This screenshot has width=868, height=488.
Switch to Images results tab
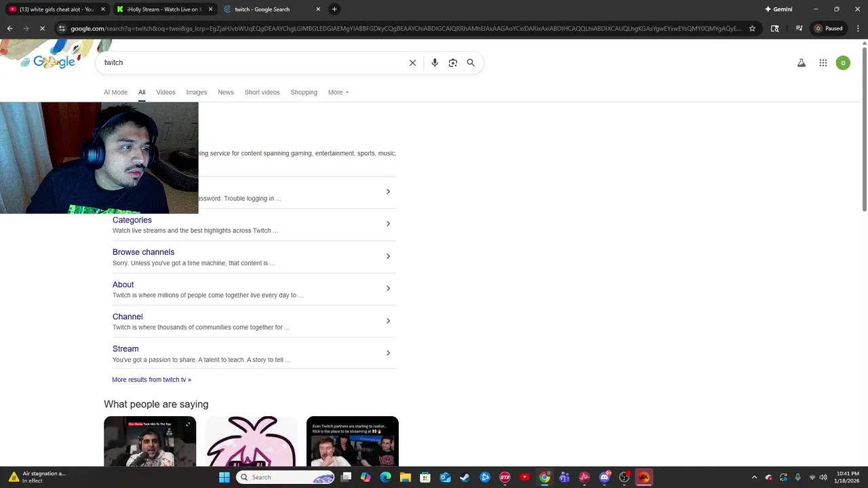click(197, 92)
